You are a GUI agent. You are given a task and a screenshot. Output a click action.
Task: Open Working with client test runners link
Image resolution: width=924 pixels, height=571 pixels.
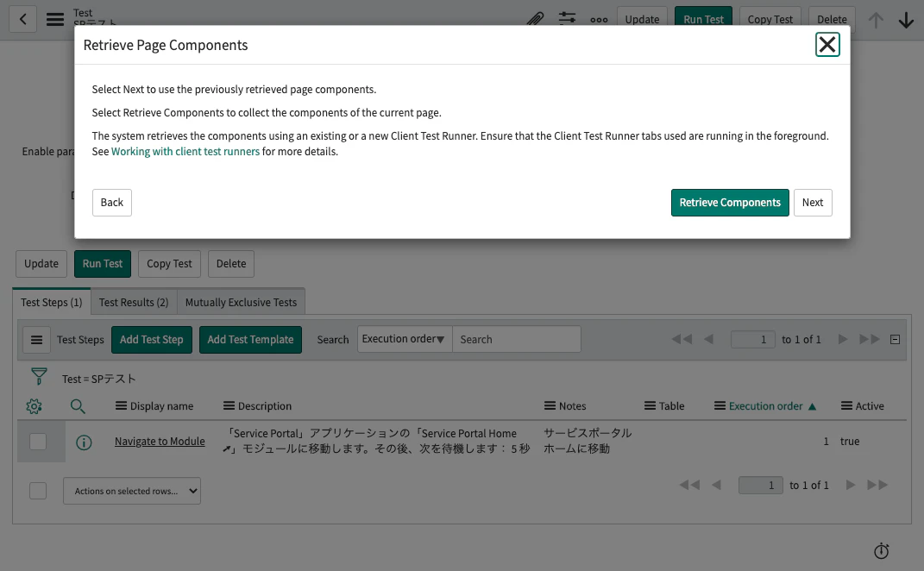tap(185, 152)
